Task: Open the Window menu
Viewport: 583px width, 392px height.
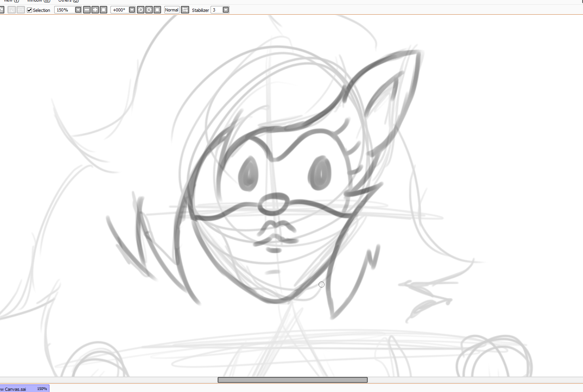Action: (38, 1)
